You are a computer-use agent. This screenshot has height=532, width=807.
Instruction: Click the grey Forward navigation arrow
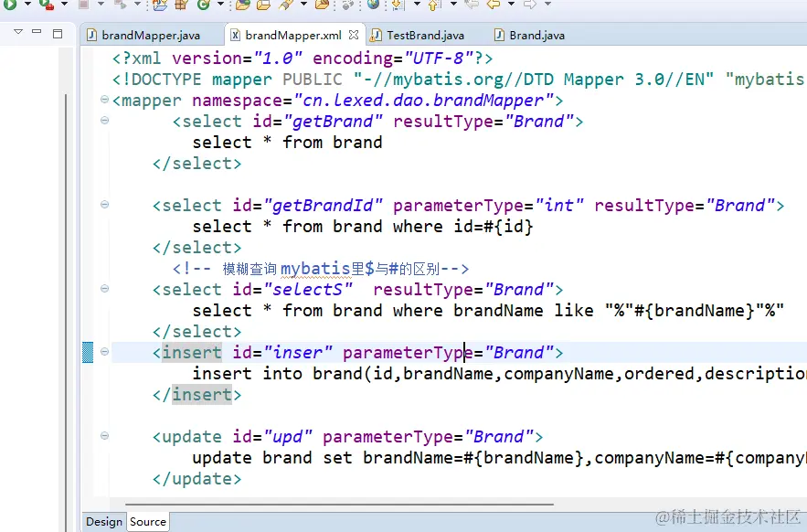pyautogui.click(x=529, y=5)
